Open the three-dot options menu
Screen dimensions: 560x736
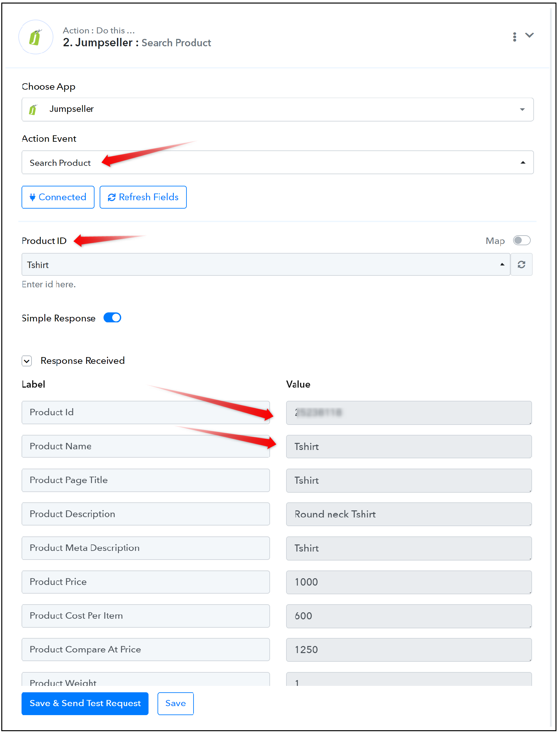pos(515,37)
